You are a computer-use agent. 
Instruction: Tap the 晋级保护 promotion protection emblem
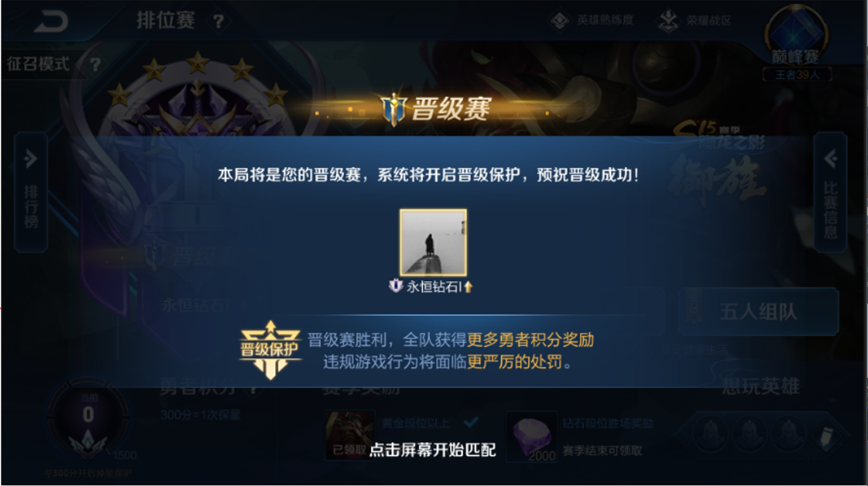[270, 350]
